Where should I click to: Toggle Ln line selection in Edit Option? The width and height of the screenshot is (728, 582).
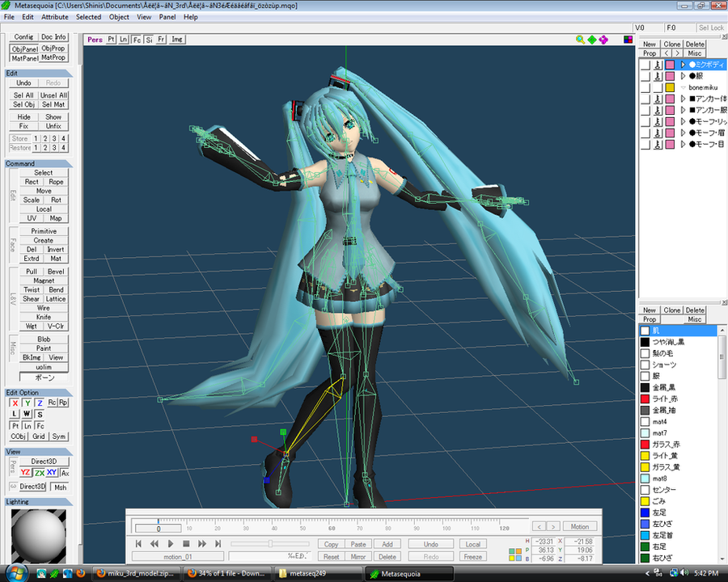(x=28, y=426)
